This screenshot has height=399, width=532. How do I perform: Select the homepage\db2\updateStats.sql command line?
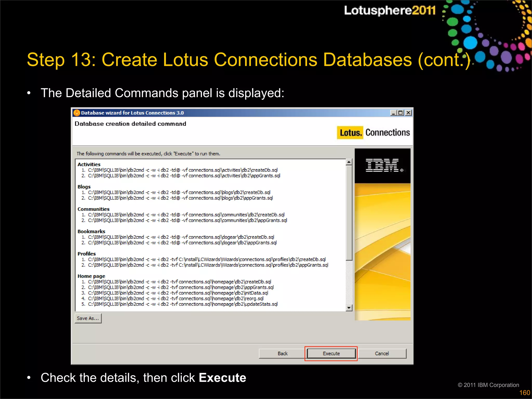(x=179, y=304)
